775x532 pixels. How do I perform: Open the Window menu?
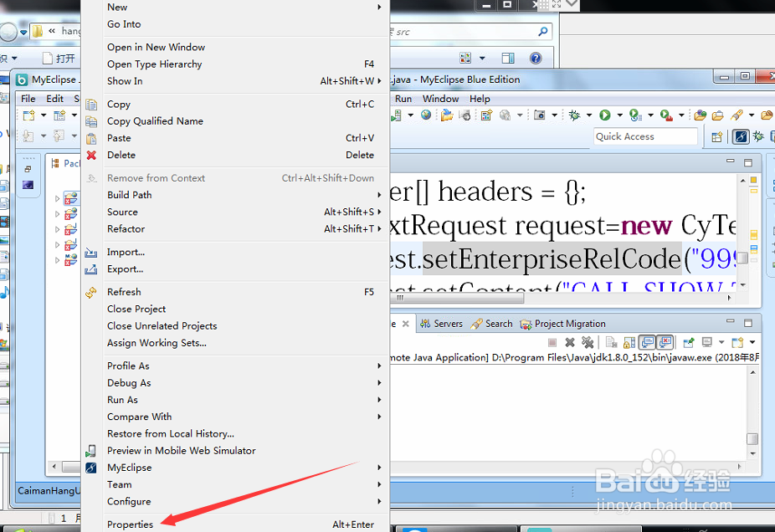click(440, 99)
